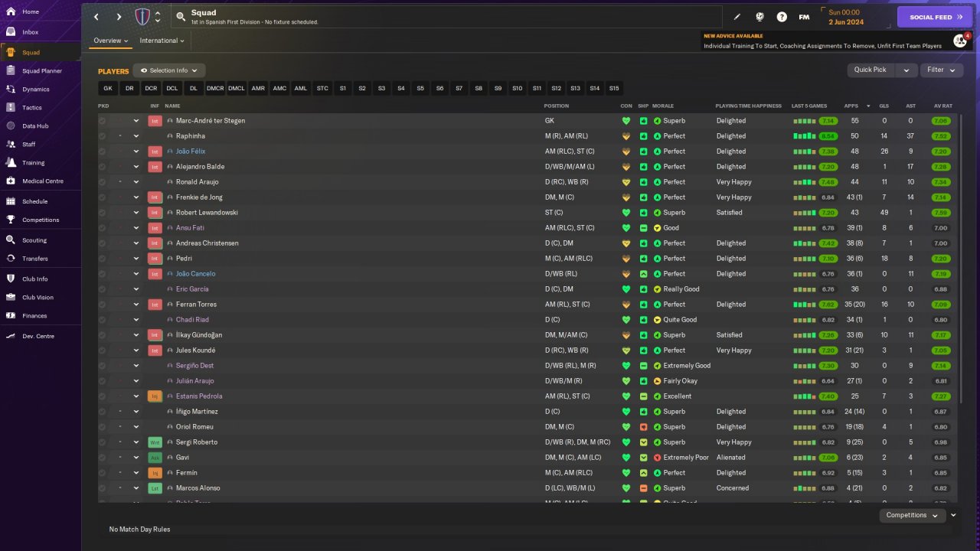Expand the row chevron for Ferran Torres
980x551 pixels.
coord(136,305)
